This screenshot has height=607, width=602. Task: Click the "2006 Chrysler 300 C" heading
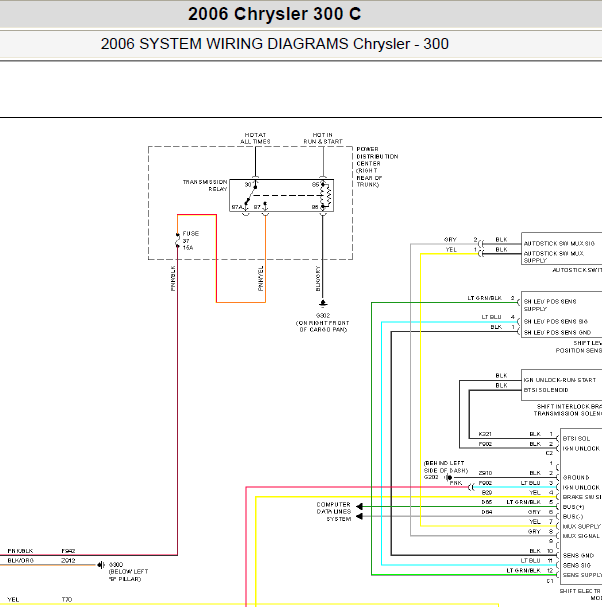pyautogui.click(x=274, y=14)
